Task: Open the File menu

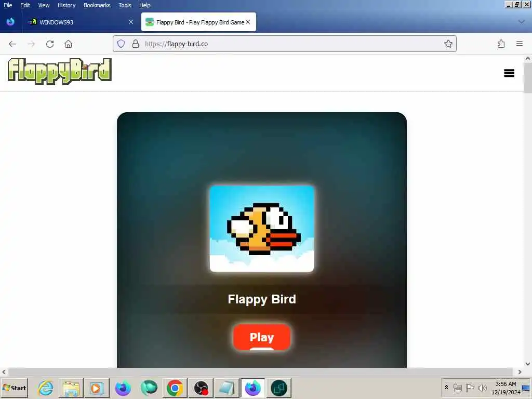Action: coord(8,5)
